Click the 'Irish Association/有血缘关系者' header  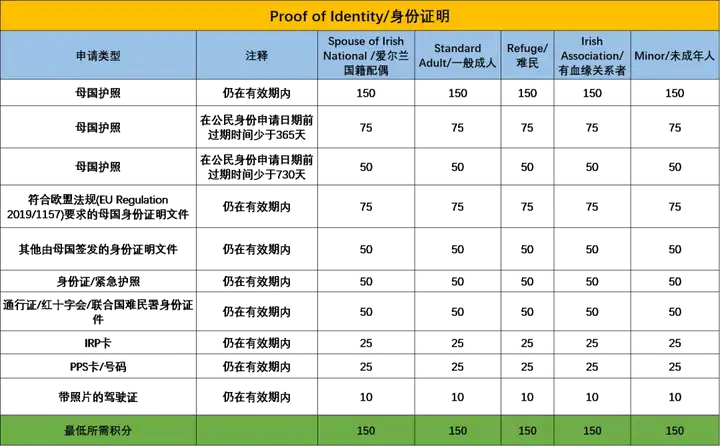click(x=592, y=56)
